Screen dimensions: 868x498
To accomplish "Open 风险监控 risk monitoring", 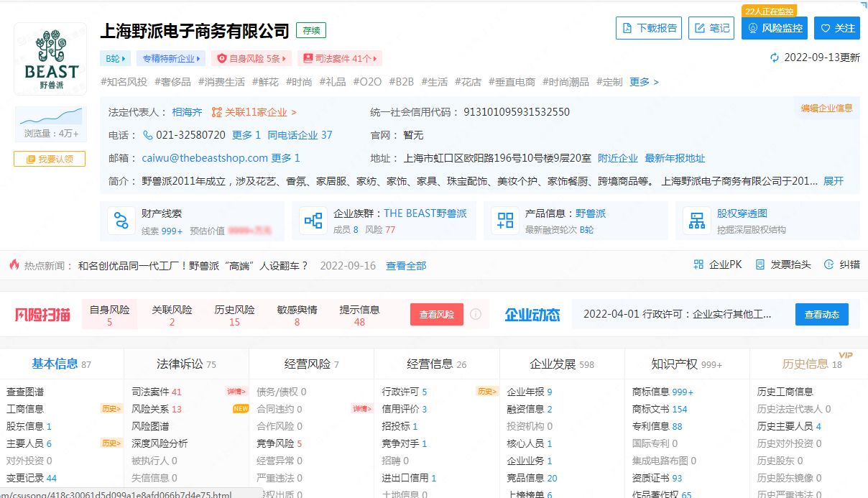I will 774,28.
